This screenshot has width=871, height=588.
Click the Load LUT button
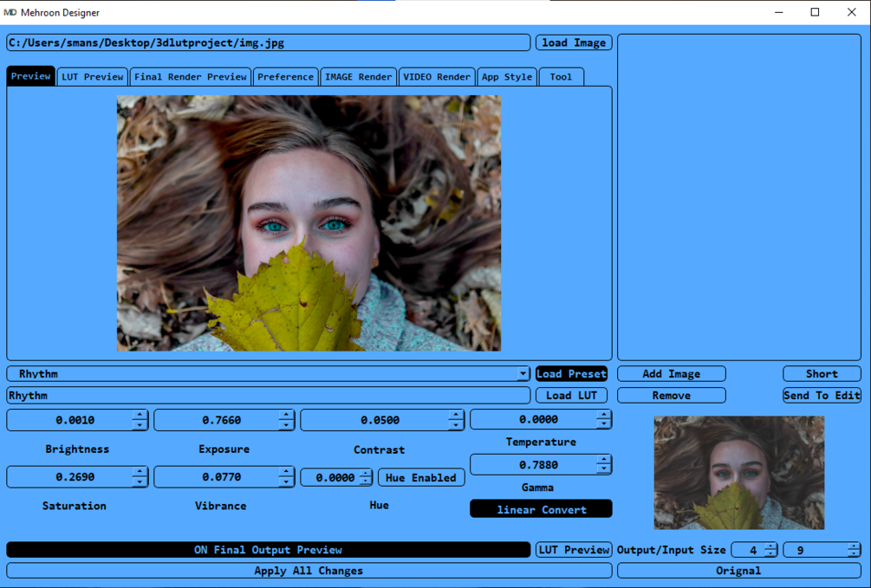572,396
